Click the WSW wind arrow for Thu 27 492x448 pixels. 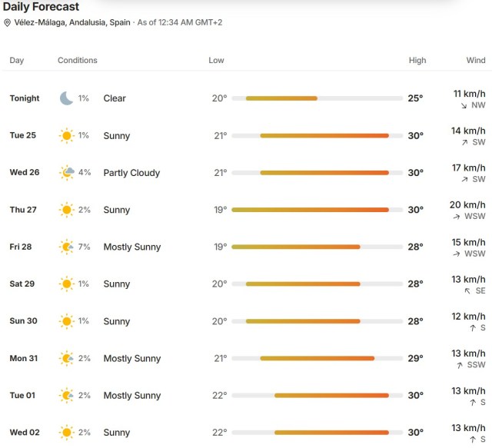point(457,217)
